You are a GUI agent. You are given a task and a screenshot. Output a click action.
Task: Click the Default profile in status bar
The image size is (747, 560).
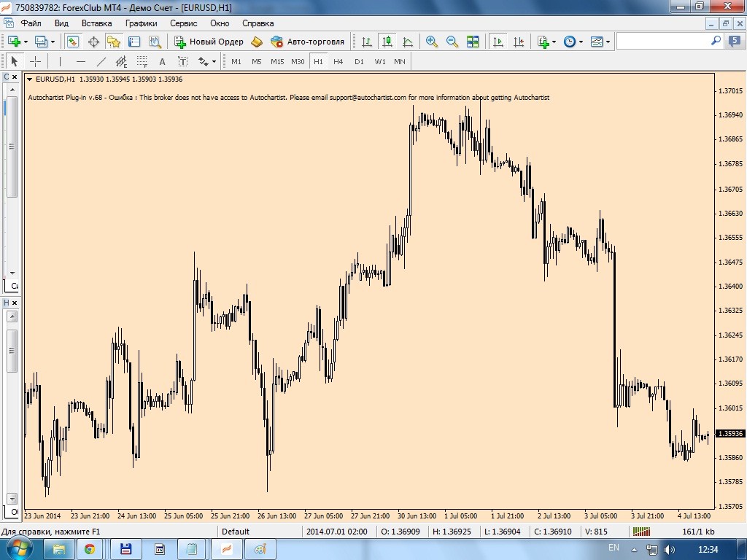236,532
